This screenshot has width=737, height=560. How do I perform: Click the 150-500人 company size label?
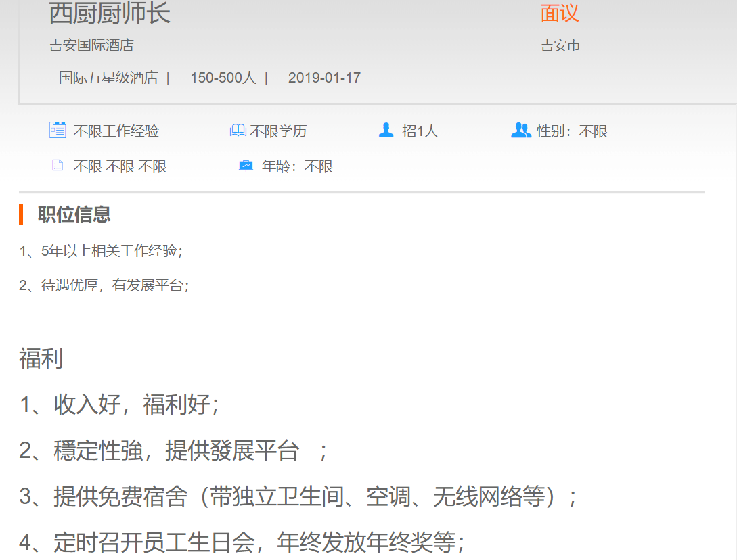[x=223, y=78]
